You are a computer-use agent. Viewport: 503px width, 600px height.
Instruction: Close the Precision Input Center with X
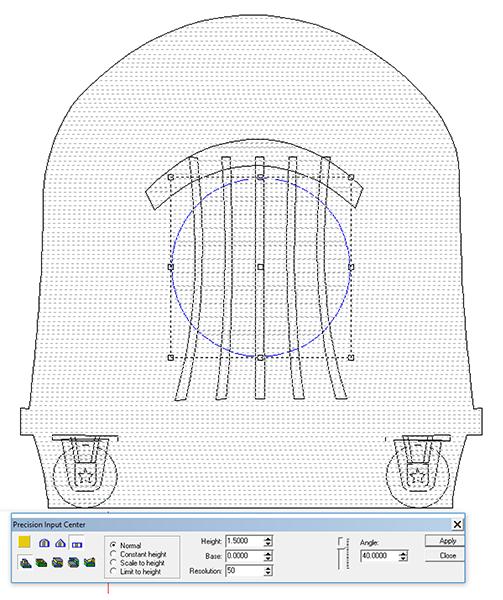[457, 524]
